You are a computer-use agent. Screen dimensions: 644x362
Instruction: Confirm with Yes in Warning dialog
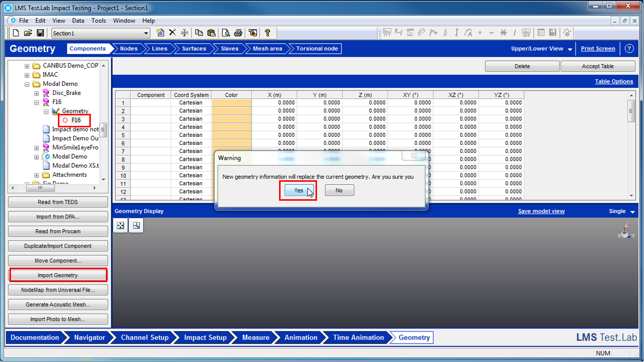coord(299,190)
